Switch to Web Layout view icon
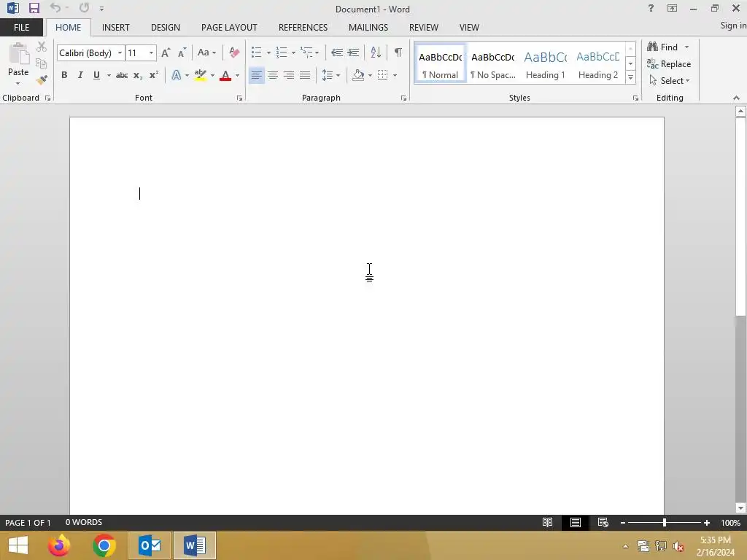This screenshot has height=560, width=747. click(603, 522)
